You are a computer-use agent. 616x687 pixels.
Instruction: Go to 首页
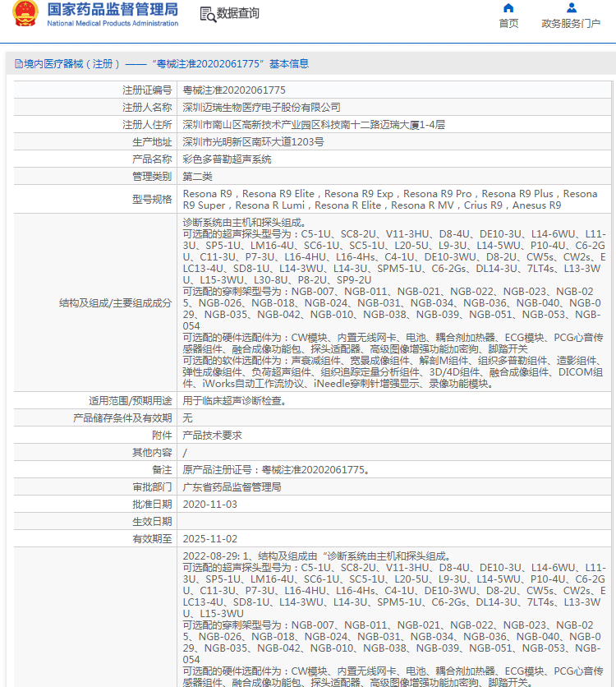coord(508,24)
